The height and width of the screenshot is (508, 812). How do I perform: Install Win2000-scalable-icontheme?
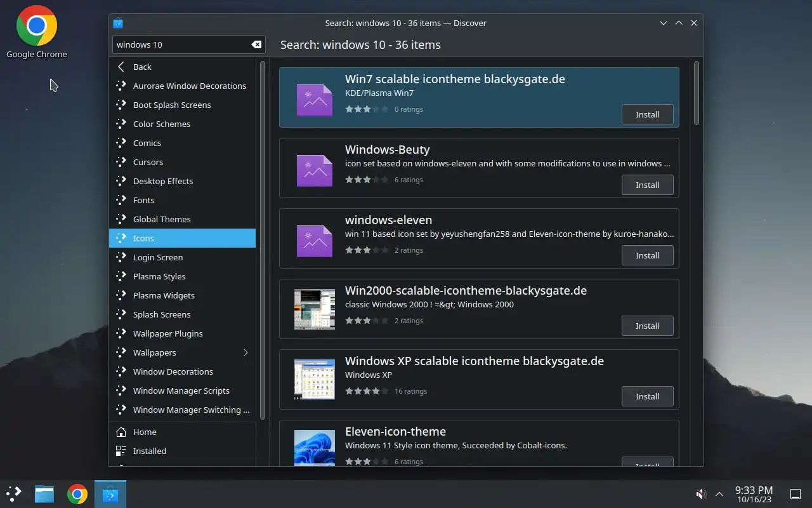(648, 326)
